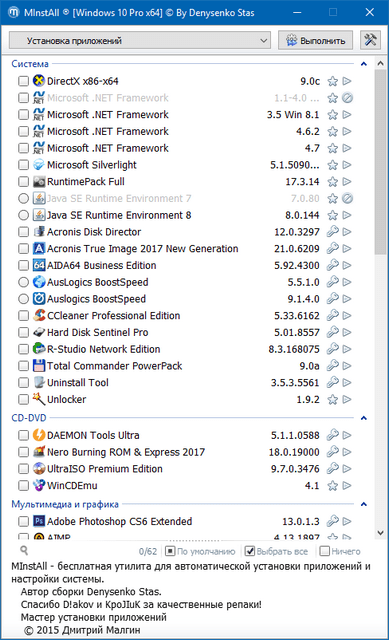
Task: Click the search magnifier icon at bottom
Action: pos(24,551)
